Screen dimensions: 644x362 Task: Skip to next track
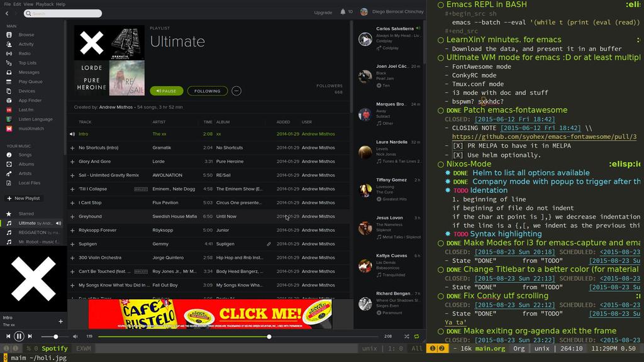point(30,336)
